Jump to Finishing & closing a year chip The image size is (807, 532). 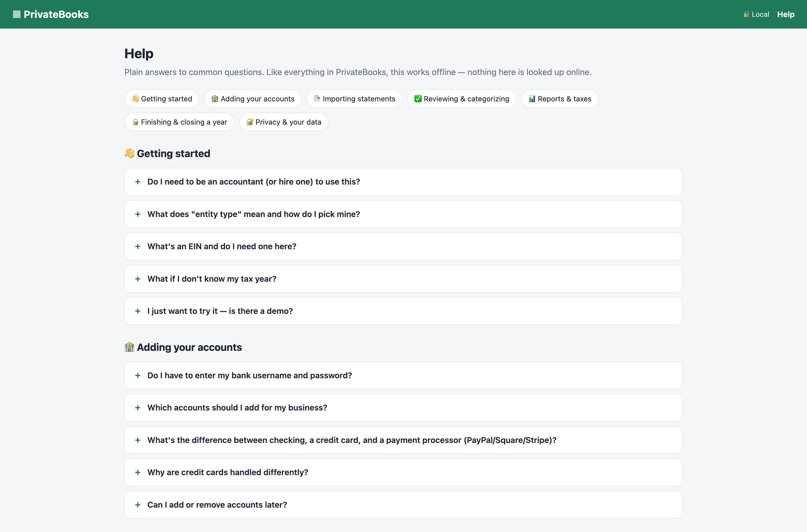pyautogui.click(x=180, y=122)
